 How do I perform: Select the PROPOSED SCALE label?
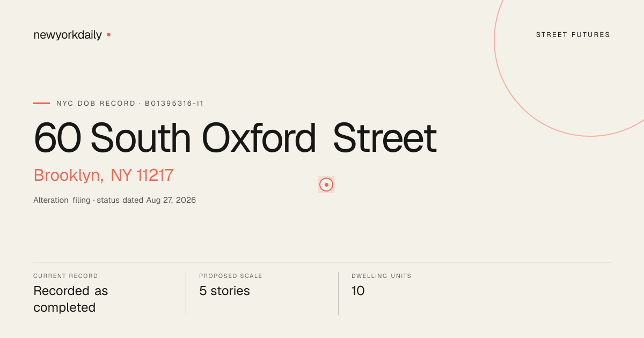[231, 276]
